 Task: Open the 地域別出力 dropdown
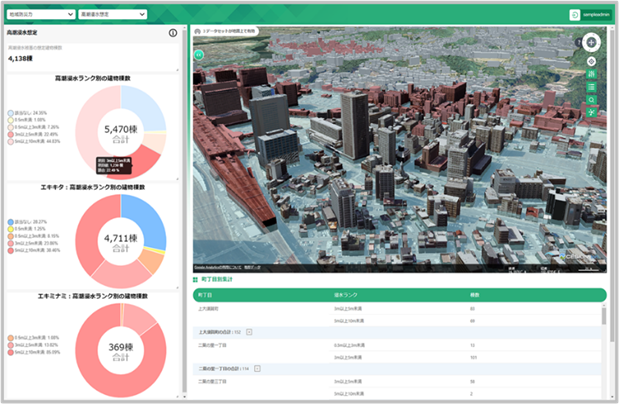(39, 15)
